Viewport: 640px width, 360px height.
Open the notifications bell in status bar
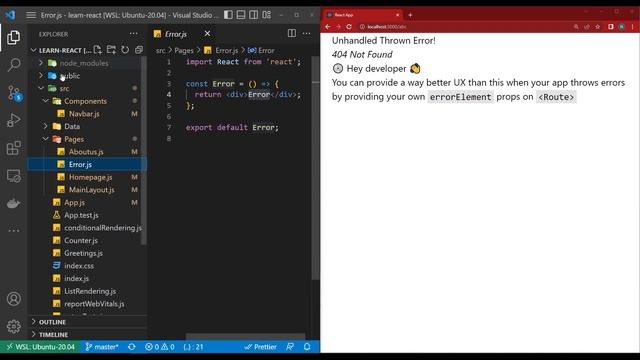click(x=307, y=347)
